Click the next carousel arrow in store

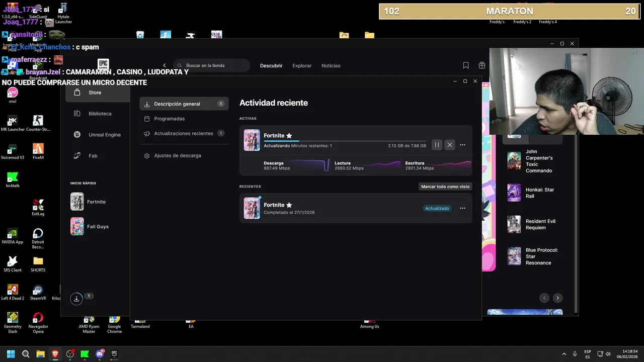coord(557,298)
